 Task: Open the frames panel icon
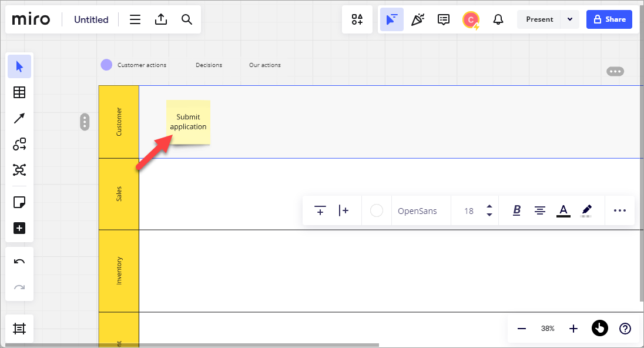[x=19, y=329]
